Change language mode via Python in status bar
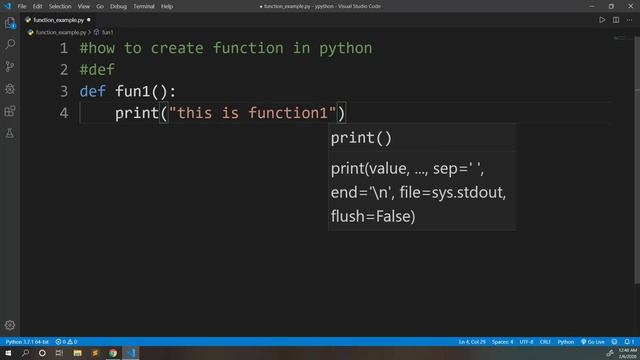This screenshot has height=360, width=640. (566, 342)
